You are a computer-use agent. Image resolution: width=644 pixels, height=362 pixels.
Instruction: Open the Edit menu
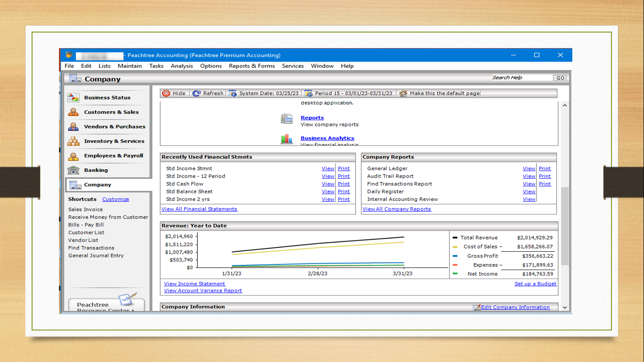pyautogui.click(x=86, y=66)
